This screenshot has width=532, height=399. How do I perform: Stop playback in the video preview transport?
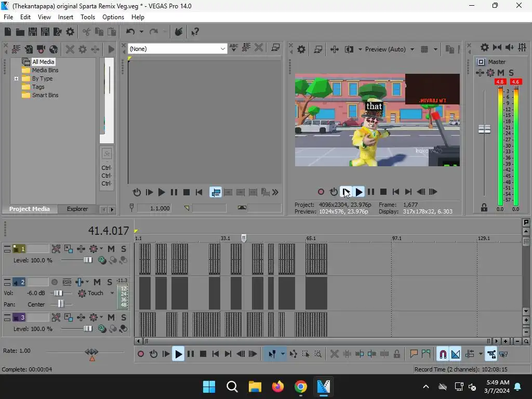pos(383,192)
